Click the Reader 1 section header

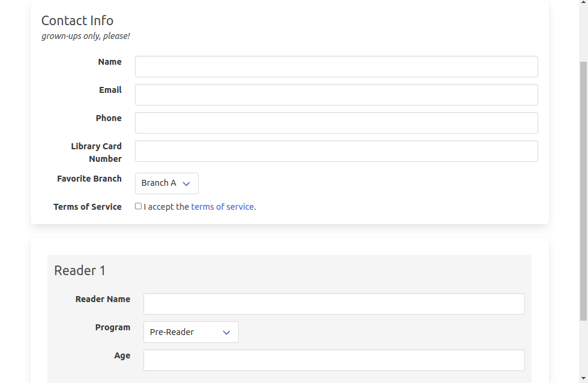(80, 270)
